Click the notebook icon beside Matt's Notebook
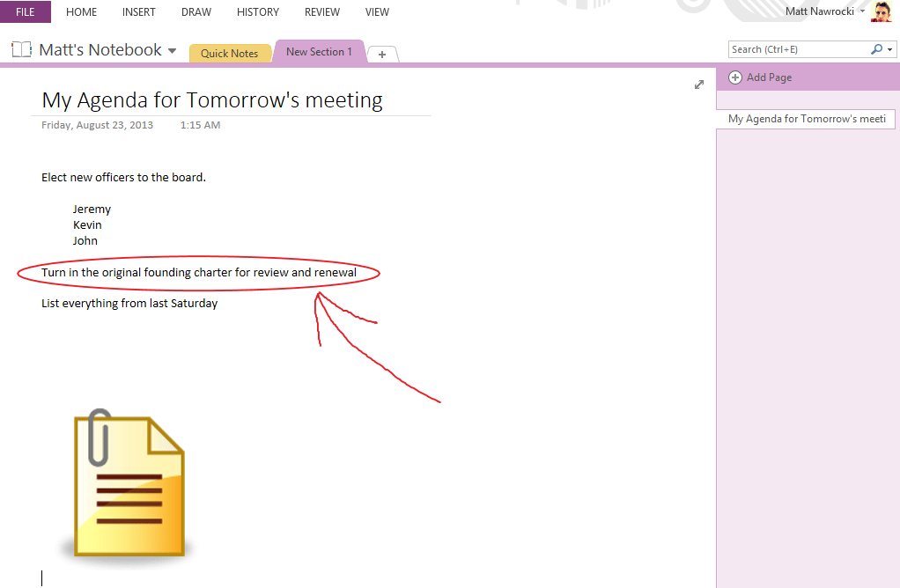 point(22,49)
